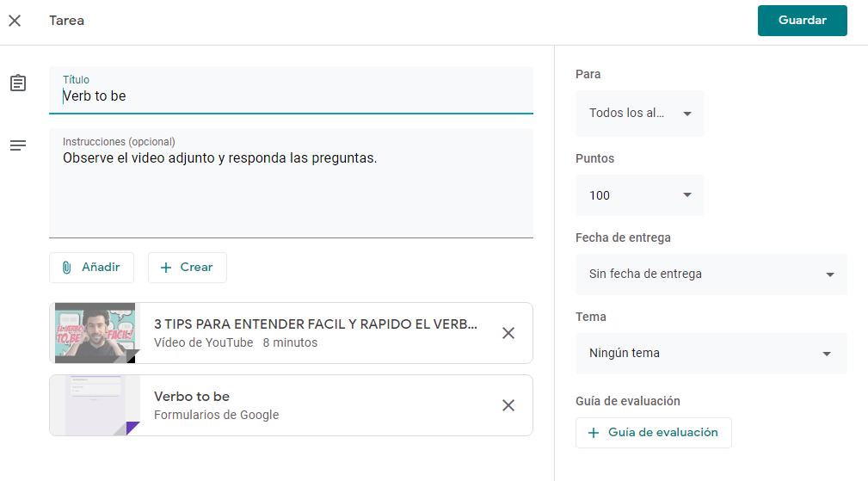Image resolution: width=868 pixels, height=481 pixels.
Task: Expand the Tema dropdown showing Ningún tema
Action: [711, 353]
